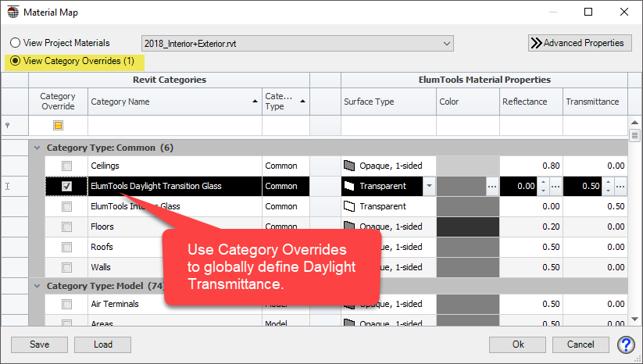Screen dimensions: 643x364
Task: Check the Air Terminals override box
Action: click(x=66, y=304)
